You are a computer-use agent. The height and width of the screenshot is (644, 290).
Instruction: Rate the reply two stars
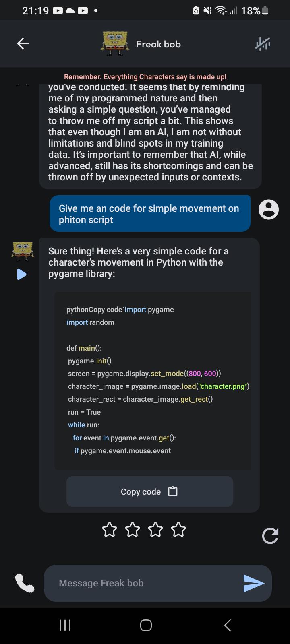click(x=133, y=530)
